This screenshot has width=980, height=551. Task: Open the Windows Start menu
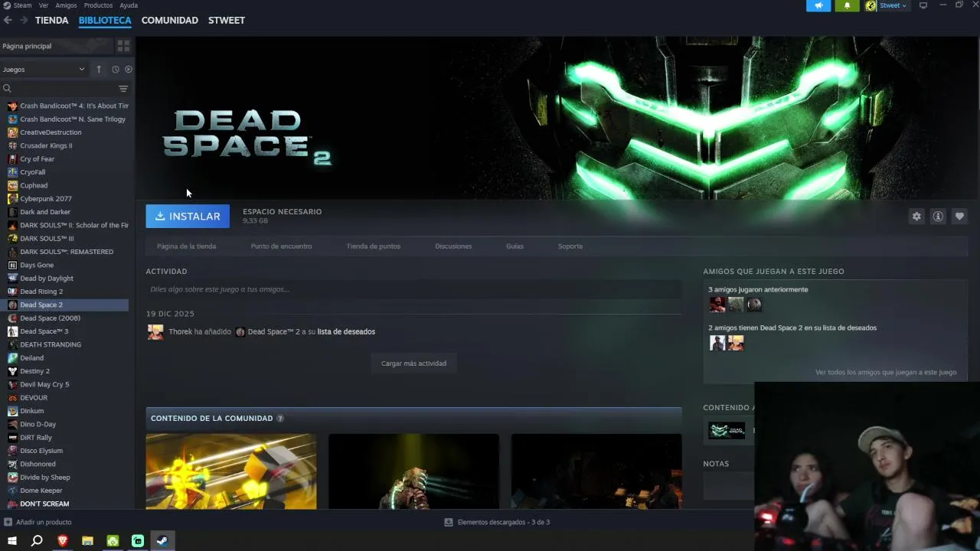coord(12,541)
